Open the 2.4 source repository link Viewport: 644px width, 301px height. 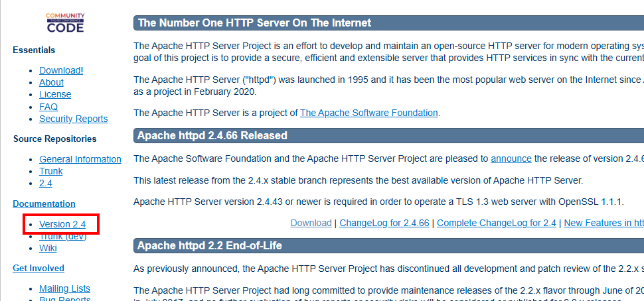pos(46,183)
